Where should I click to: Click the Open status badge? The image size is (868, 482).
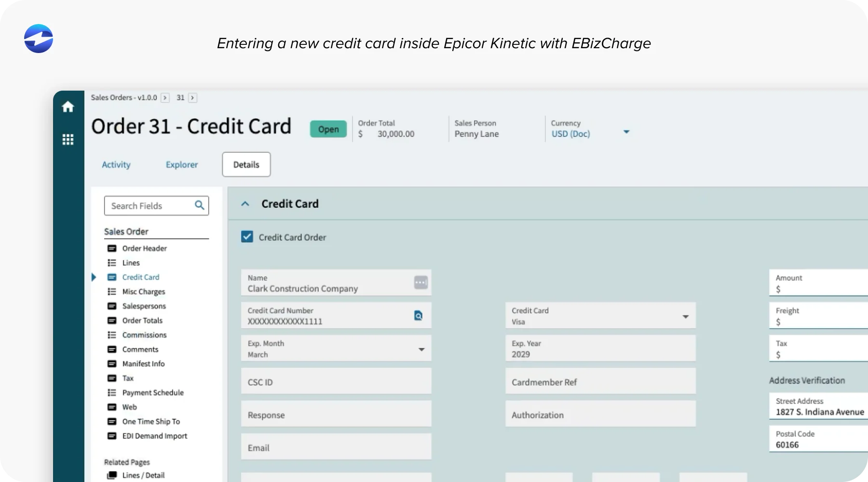328,129
